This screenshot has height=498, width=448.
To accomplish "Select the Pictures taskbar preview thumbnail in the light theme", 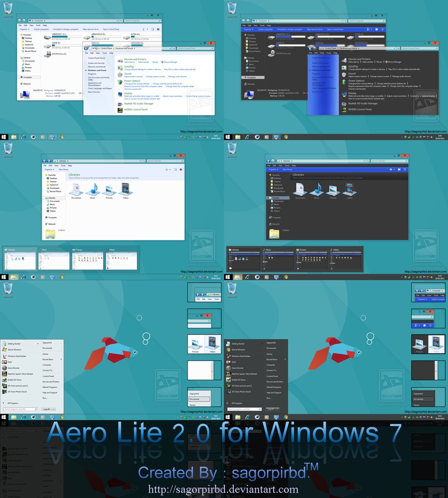I will point(87,259).
